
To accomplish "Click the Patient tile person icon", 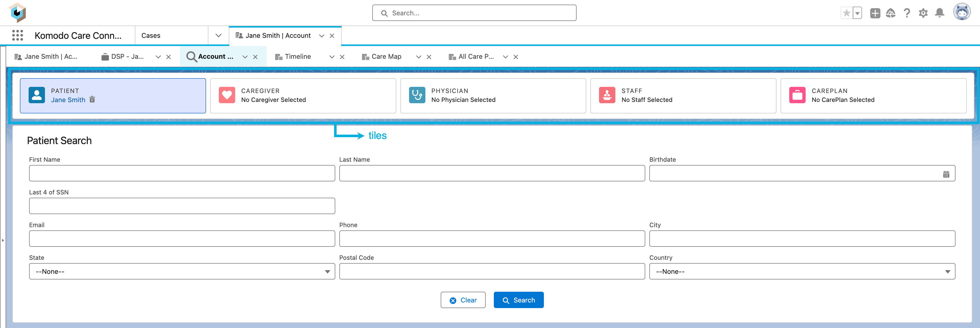I will [37, 95].
